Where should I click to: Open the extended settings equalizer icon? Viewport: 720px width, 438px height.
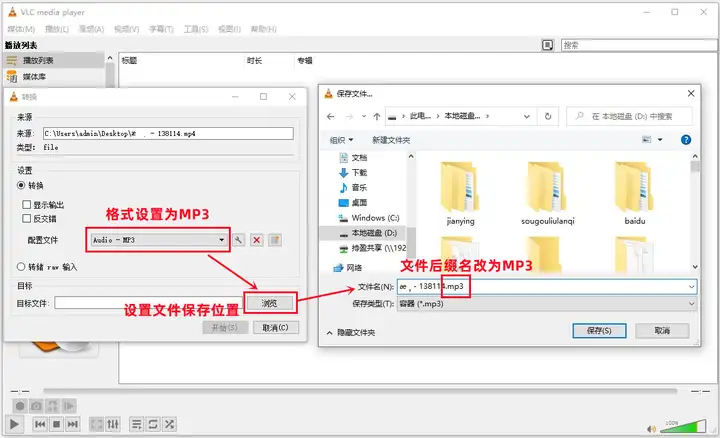113,424
